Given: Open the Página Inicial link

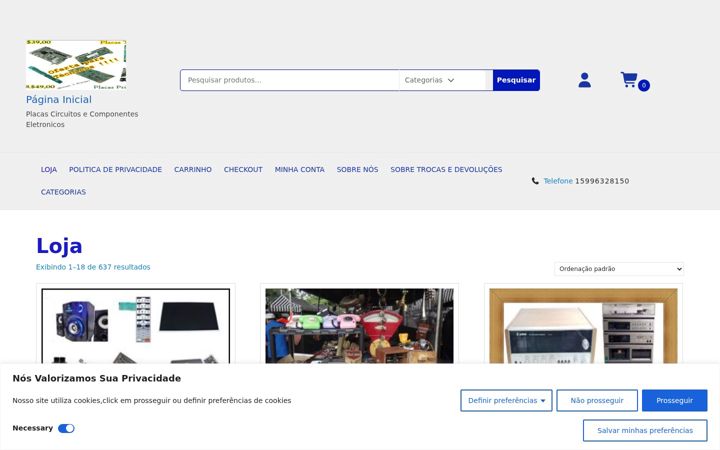Looking at the screenshot, I should pyautogui.click(x=59, y=100).
